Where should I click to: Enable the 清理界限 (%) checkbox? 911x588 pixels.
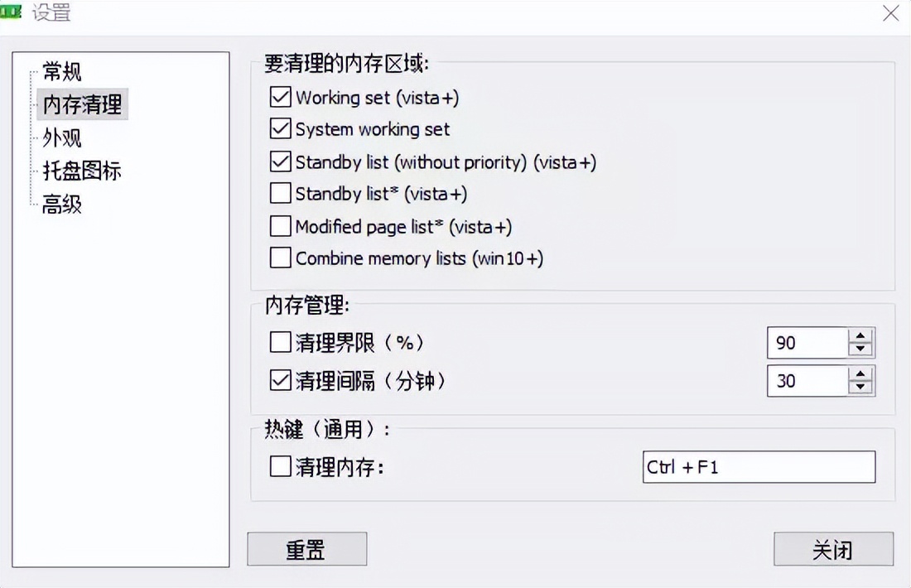281,342
